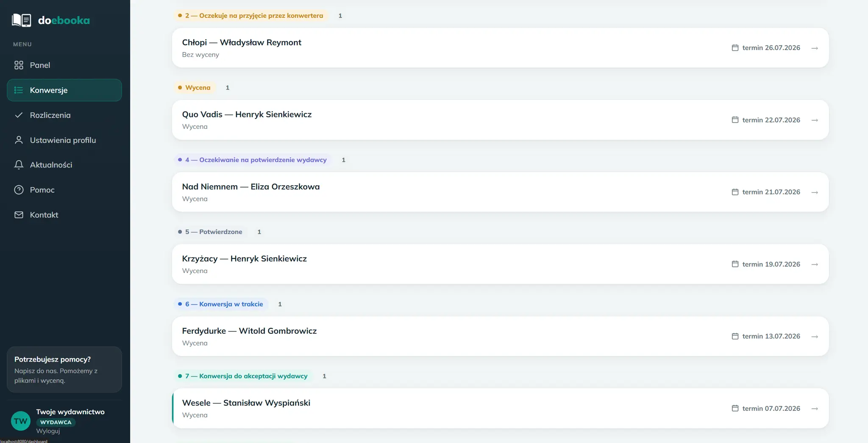Viewport: 868px width, 443px height.
Task: Click status badge Oczekuje na przyjęcie przez konwertera
Action: [251, 16]
